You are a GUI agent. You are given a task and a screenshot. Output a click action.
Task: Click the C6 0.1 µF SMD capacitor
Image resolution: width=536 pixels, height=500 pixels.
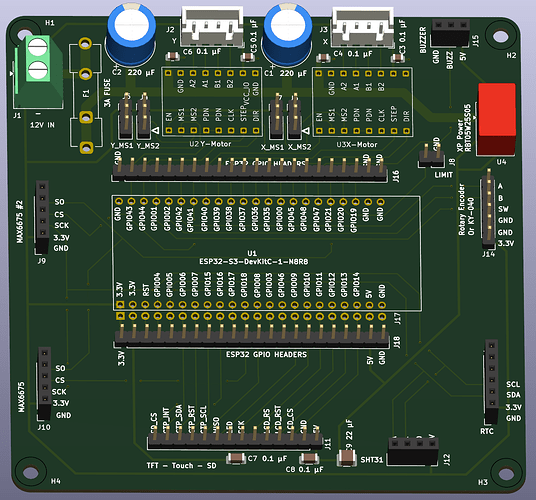(x=172, y=56)
